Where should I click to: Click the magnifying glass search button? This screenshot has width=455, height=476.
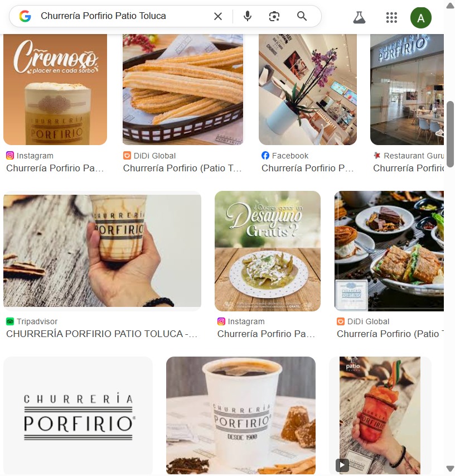(302, 16)
